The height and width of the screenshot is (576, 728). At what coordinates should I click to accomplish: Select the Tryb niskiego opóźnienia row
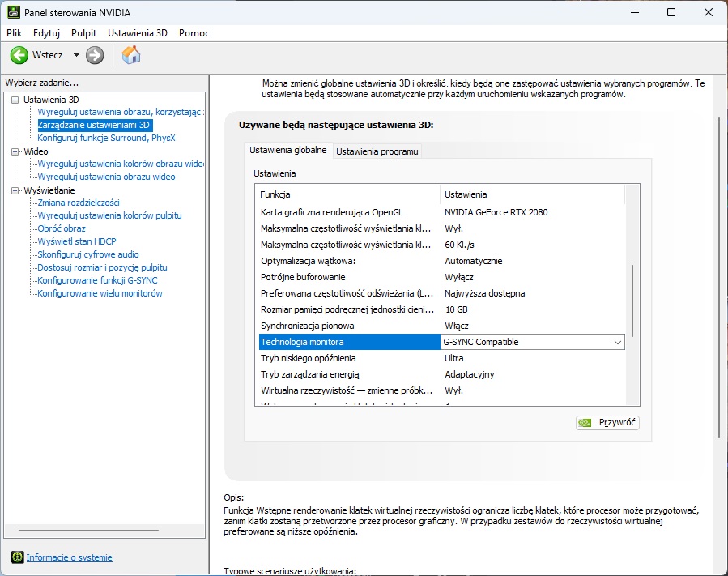point(442,358)
